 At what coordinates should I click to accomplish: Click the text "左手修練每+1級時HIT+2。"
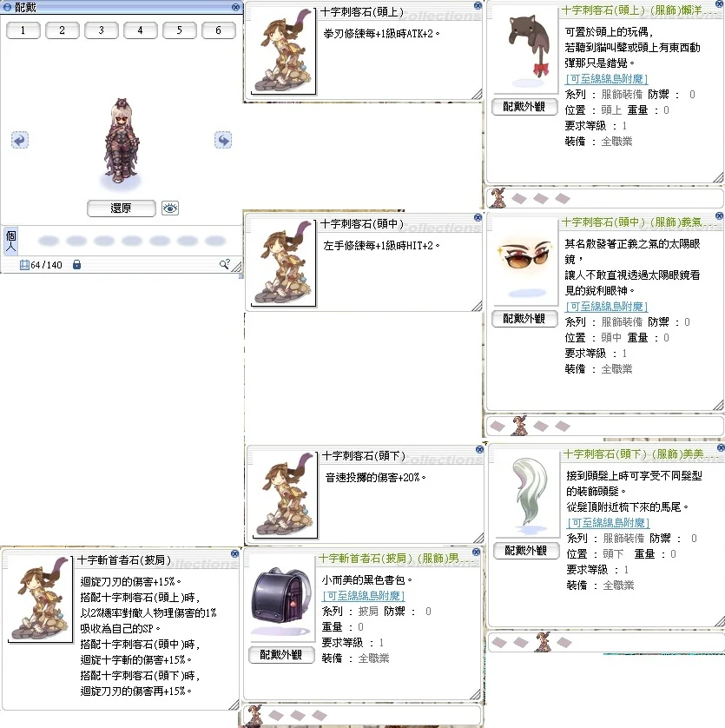(x=381, y=245)
